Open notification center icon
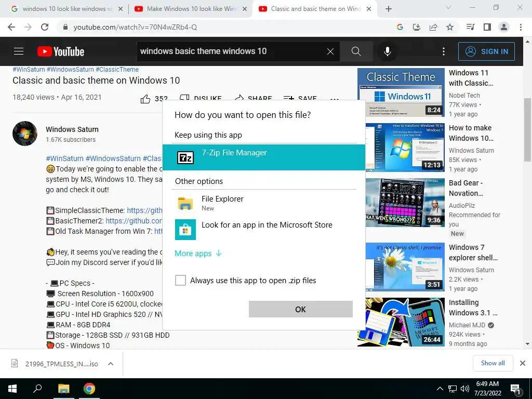Image resolution: width=532 pixels, height=399 pixels. pyautogui.click(x=515, y=389)
